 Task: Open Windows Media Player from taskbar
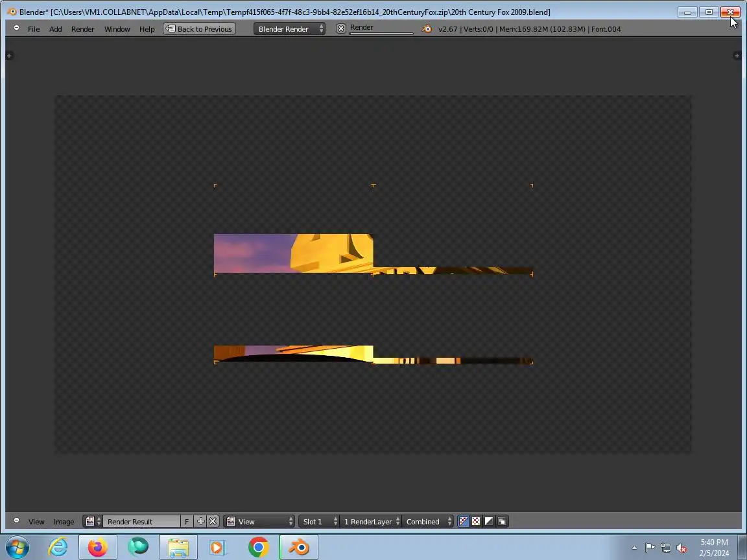click(217, 547)
